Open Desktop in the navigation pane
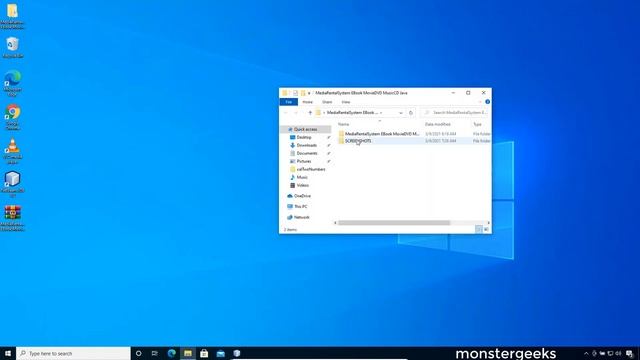The width and height of the screenshot is (640, 360). (x=304, y=138)
